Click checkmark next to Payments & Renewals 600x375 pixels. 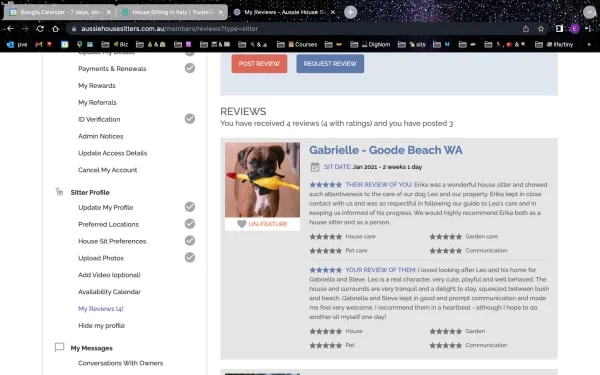pos(190,68)
